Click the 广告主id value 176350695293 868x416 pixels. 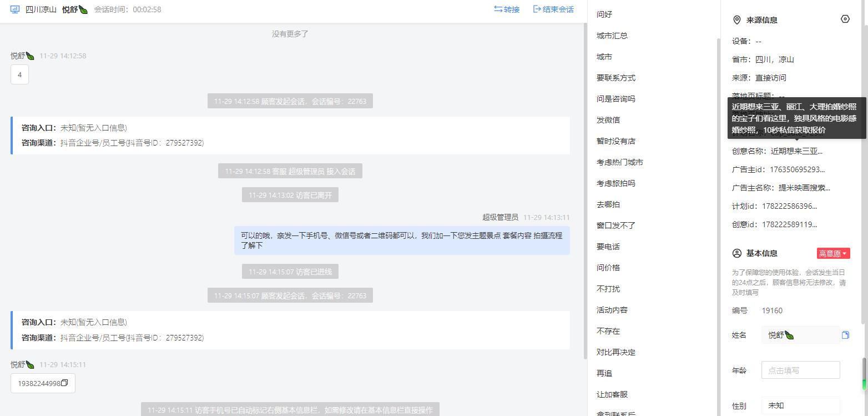(798, 169)
